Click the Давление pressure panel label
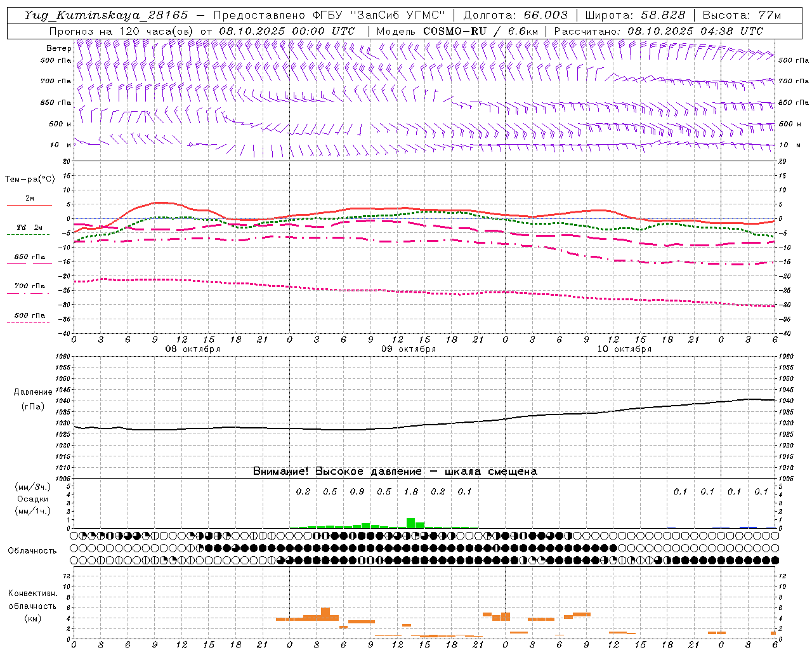 [33, 392]
